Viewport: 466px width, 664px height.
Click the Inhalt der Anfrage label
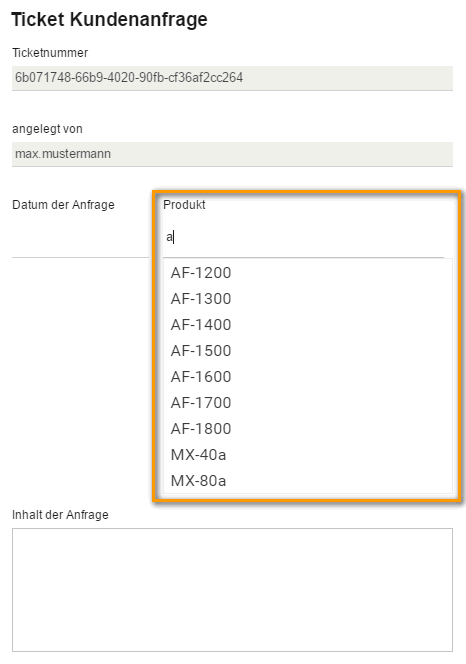(60, 515)
